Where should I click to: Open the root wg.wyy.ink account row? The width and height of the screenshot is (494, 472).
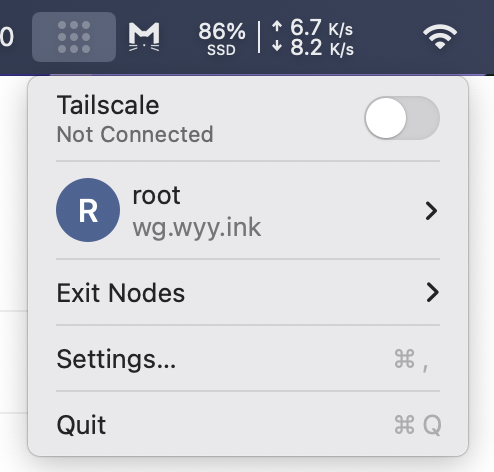(248, 210)
